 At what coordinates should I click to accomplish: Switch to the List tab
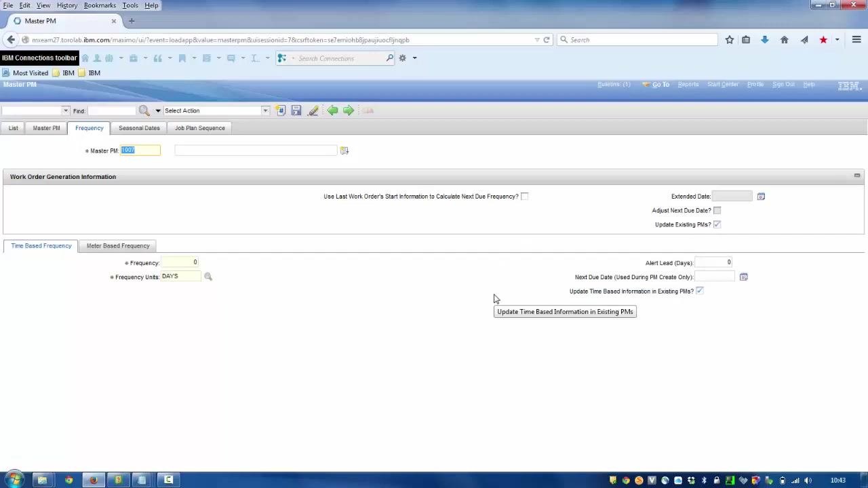pyautogui.click(x=14, y=128)
